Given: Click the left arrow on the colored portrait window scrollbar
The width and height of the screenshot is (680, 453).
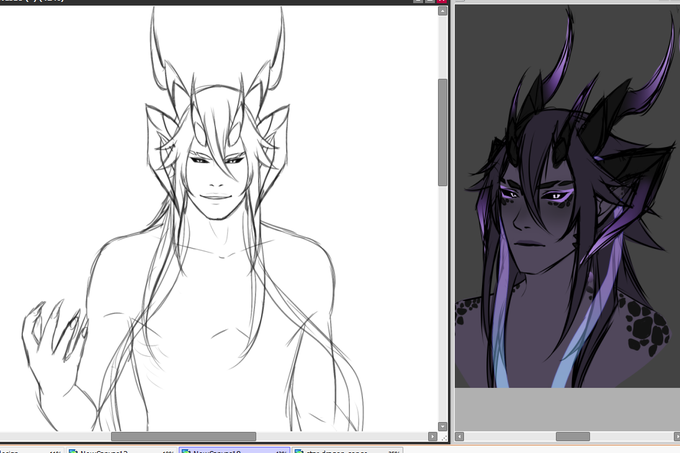Looking at the screenshot, I should click(x=460, y=437).
